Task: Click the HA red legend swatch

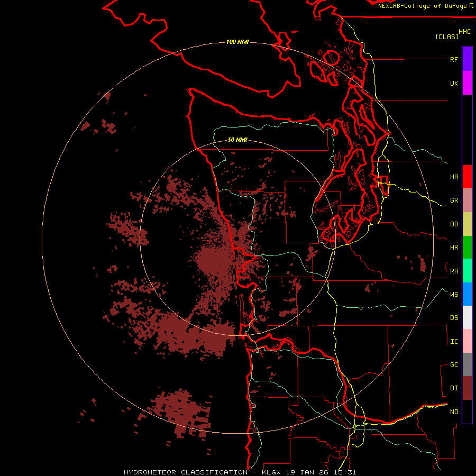Action: 467,177
